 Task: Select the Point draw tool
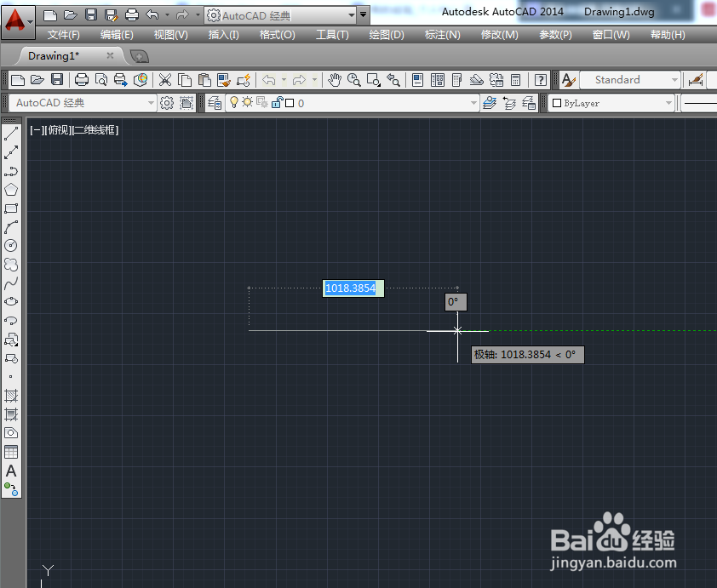pos(11,377)
